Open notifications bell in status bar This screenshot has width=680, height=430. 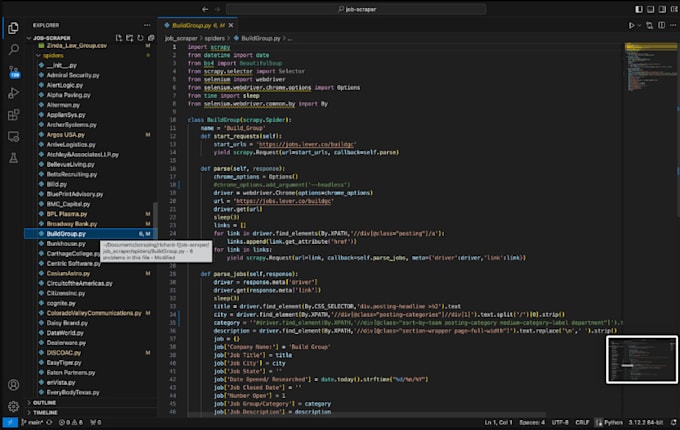(673, 422)
